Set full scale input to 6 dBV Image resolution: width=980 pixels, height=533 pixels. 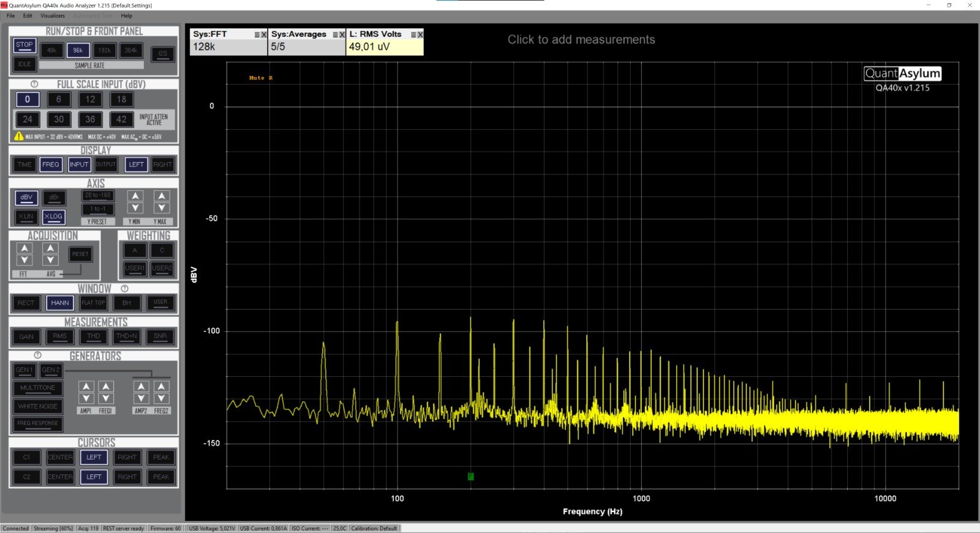[59, 99]
